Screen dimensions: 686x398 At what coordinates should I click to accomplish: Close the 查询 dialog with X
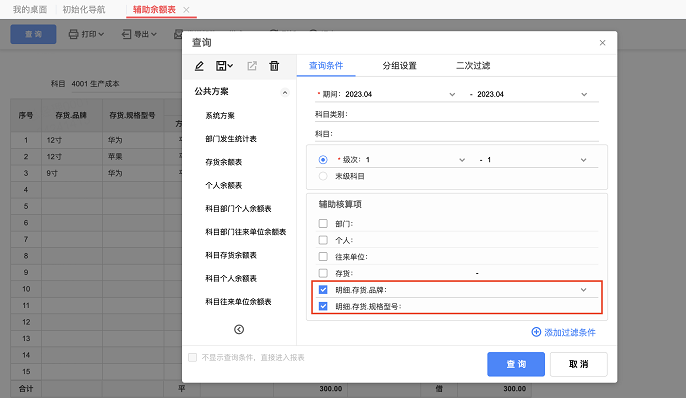pyautogui.click(x=602, y=42)
